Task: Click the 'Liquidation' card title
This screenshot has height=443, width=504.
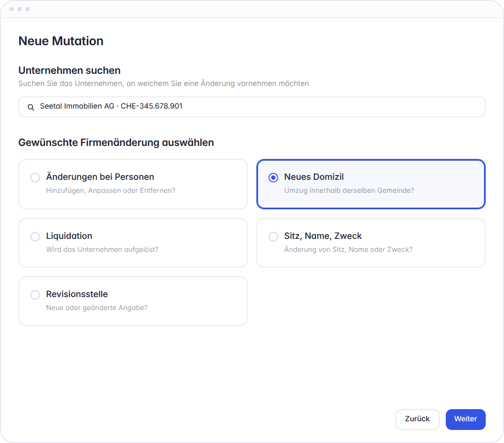Action: pyautogui.click(x=69, y=236)
